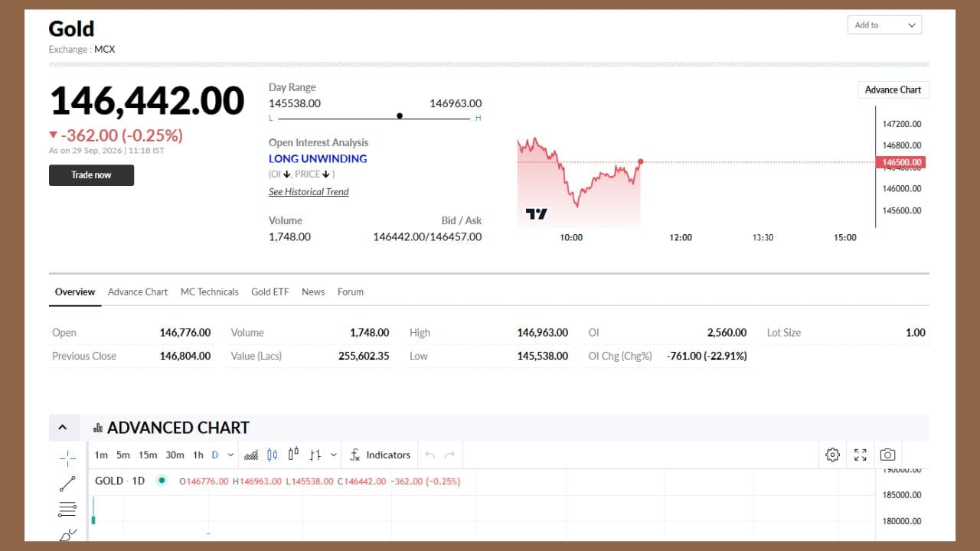The image size is (980, 551).
Task: Click the Lot Size value 1.00
Action: [916, 333]
